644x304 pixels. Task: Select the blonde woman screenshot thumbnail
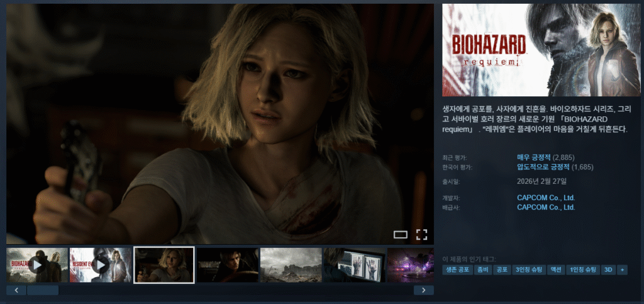click(164, 265)
